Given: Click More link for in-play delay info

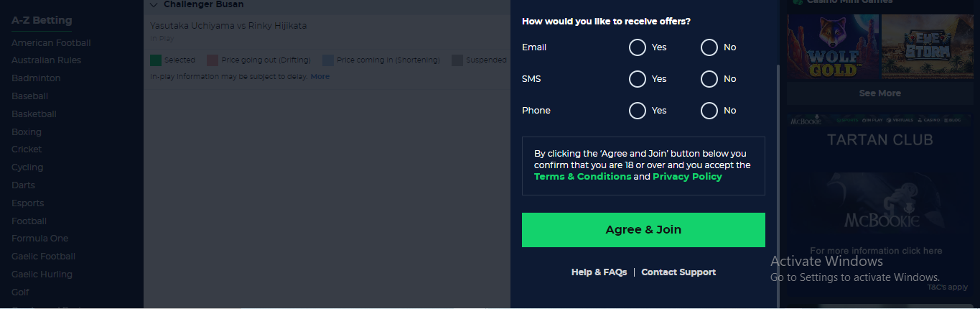Looking at the screenshot, I should [x=320, y=76].
